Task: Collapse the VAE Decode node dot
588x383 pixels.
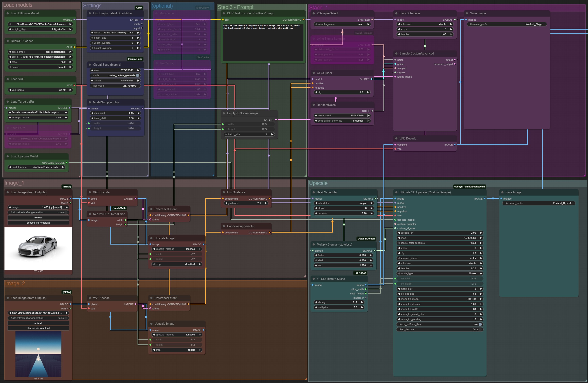Action: click(x=396, y=138)
